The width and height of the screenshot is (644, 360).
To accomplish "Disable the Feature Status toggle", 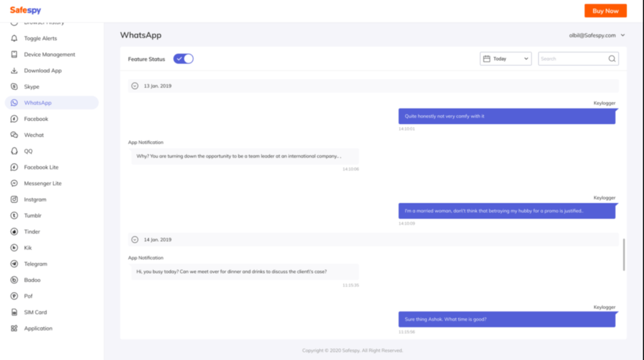I will [x=184, y=59].
